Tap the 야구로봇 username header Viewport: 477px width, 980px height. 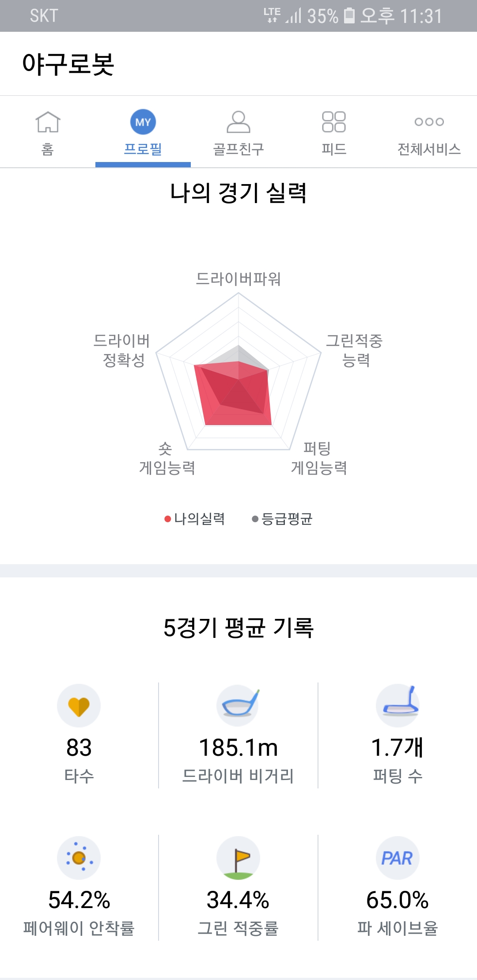[x=68, y=64]
